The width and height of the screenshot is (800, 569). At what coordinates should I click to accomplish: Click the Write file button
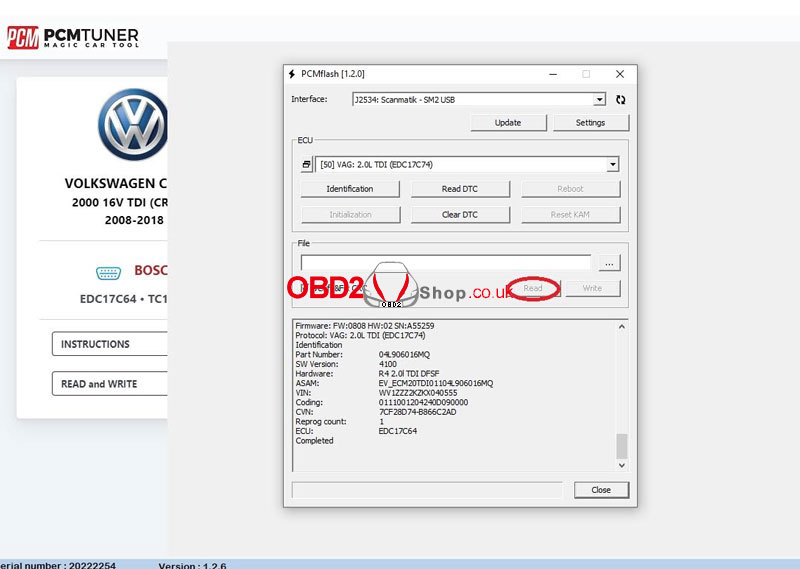click(x=592, y=288)
